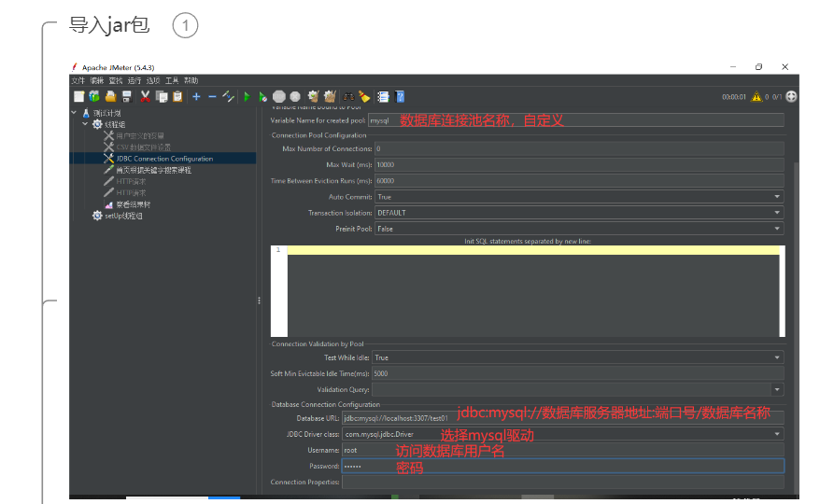Save the test plan with the floppy disk icon
This screenshot has width=834, height=504.
(x=127, y=96)
